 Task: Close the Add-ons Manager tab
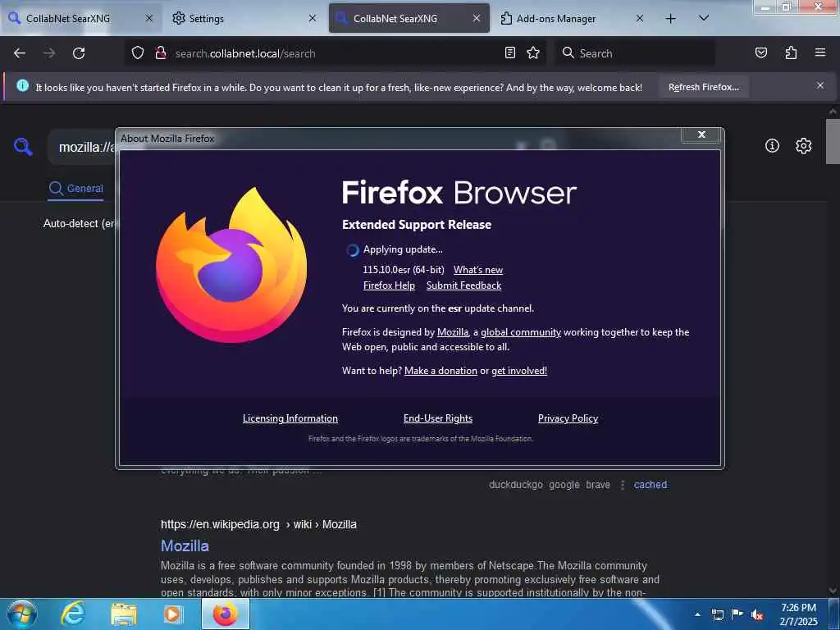[x=640, y=18]
